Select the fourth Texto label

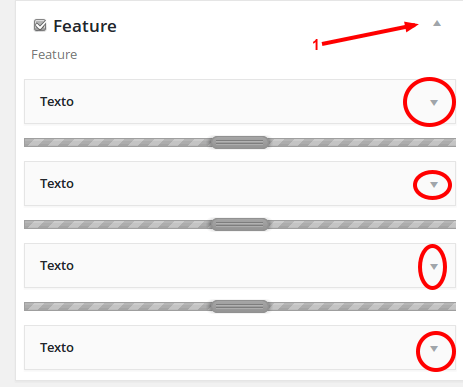pos(57,348)
